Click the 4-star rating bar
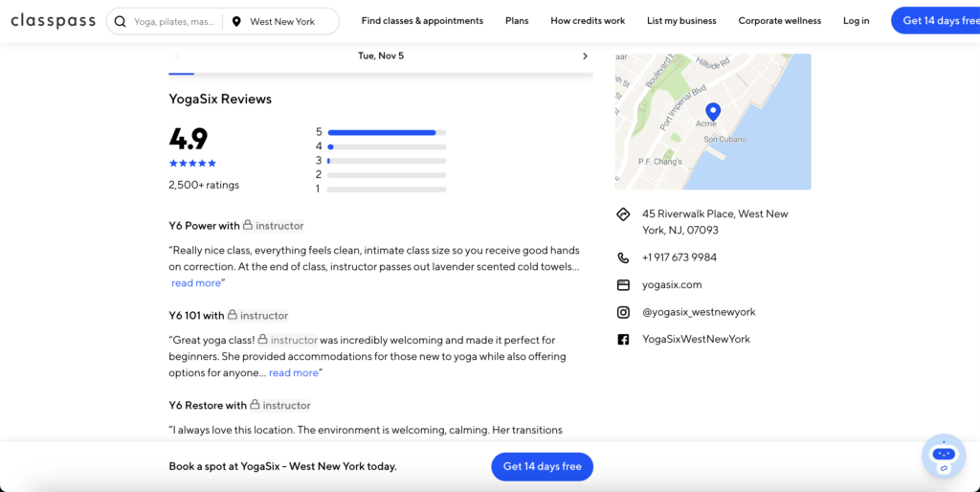The image size is (980, 492). coord(387,146)
